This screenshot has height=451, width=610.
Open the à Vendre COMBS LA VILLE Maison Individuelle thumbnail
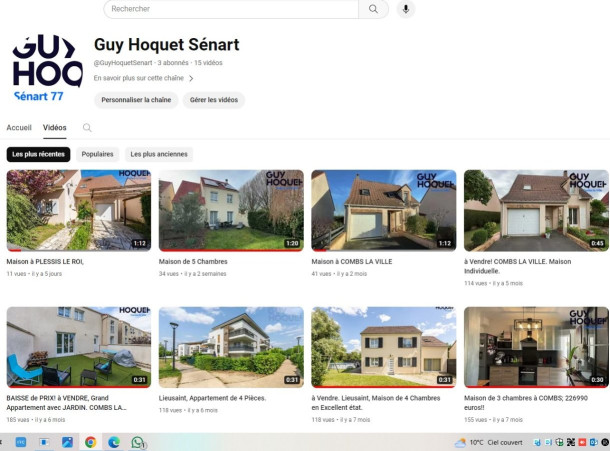click(x=536, y=211)
